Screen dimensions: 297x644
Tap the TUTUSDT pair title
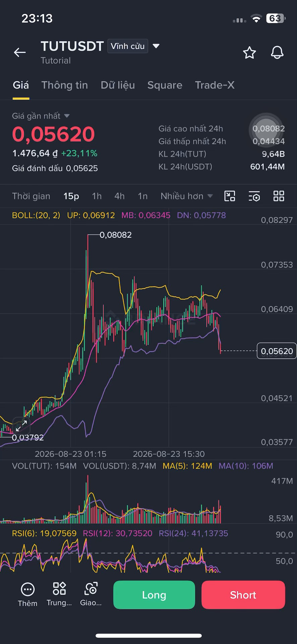tap(72, 46)
